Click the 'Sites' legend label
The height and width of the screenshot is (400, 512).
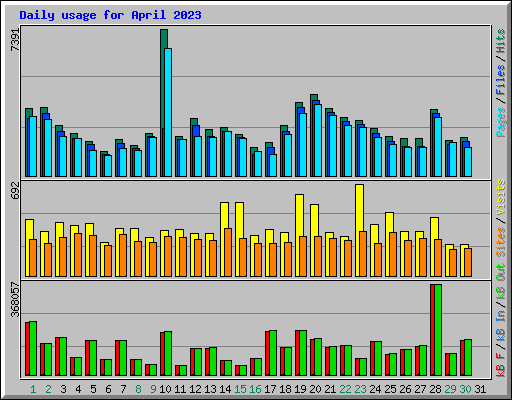(x=500, y=242)
